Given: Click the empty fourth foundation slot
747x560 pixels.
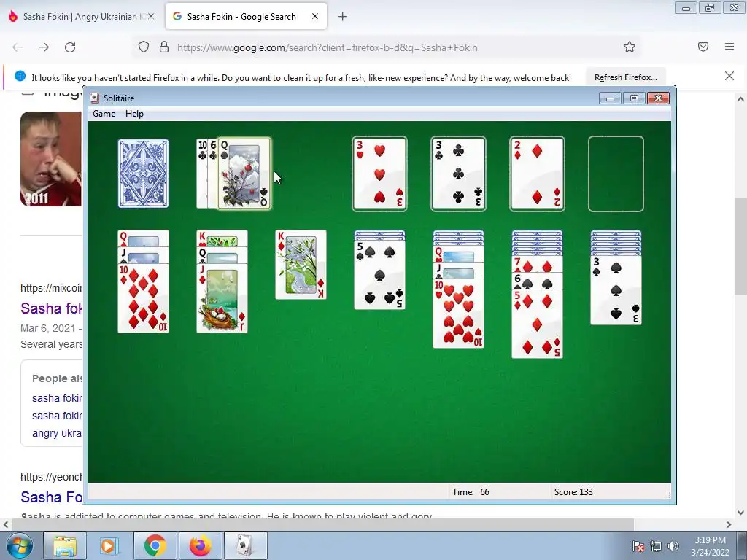Looking at the screenshot, I should [x=616, y=174].
